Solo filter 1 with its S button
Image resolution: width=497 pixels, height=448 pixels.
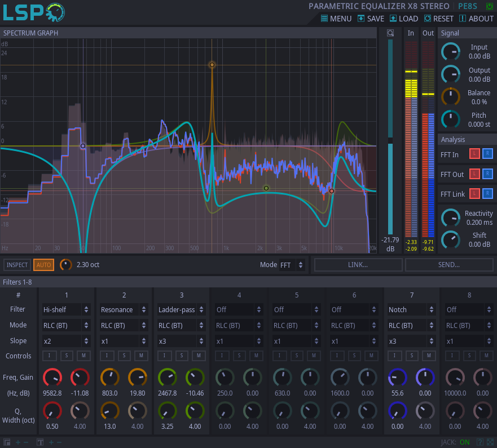pyautogui.click(x=67, y=356)
